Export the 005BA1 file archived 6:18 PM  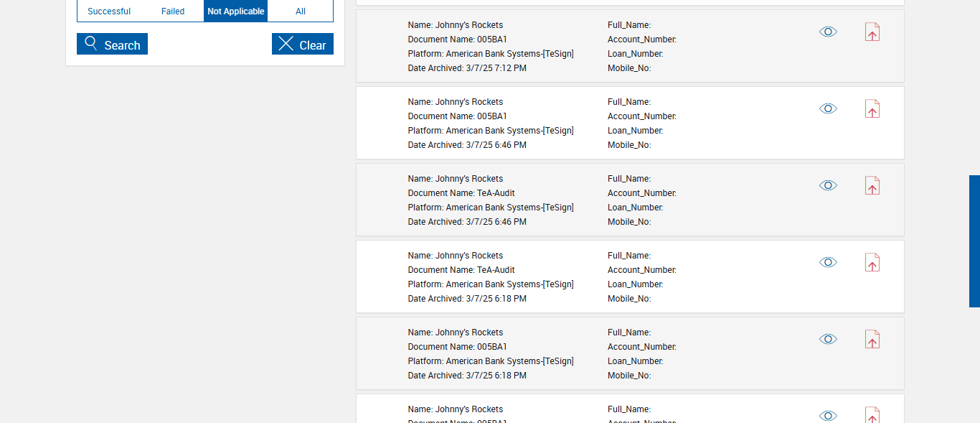(x=872, y=339)
